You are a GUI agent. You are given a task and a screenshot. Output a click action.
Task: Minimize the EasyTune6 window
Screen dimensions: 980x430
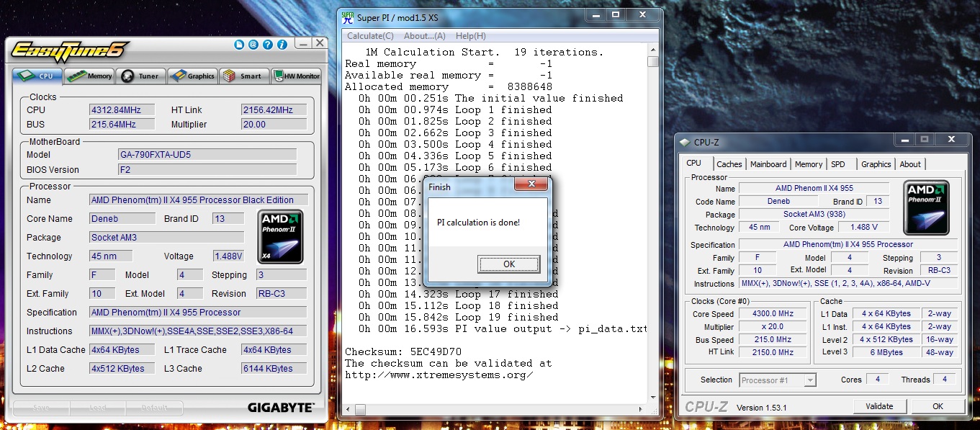pos(304,44)
